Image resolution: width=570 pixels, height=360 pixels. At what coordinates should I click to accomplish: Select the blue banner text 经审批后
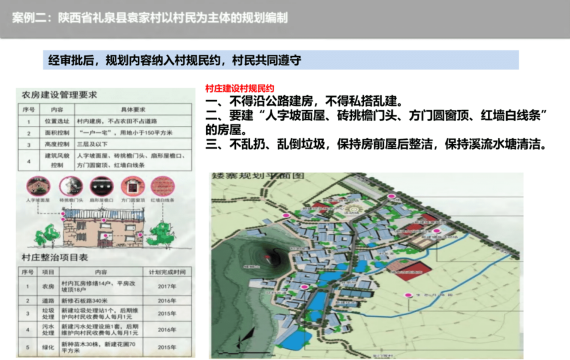174,60
